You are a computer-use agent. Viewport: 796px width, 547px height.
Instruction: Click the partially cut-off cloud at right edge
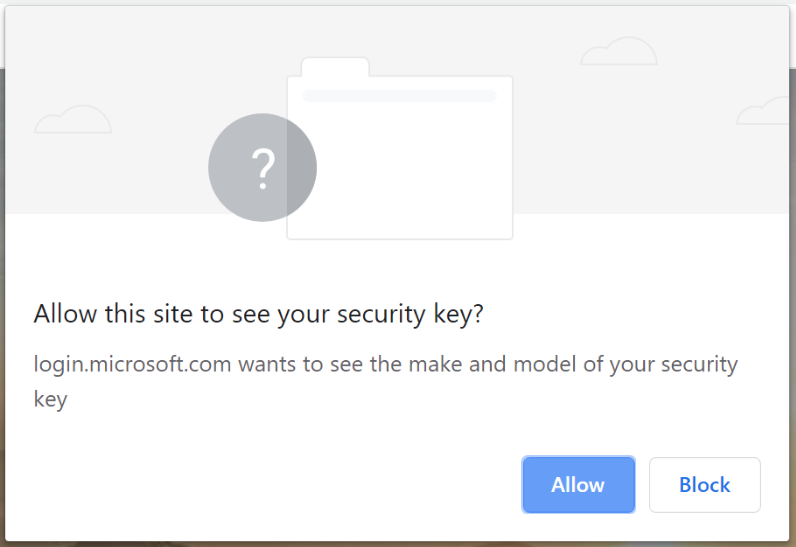(765, 112)
